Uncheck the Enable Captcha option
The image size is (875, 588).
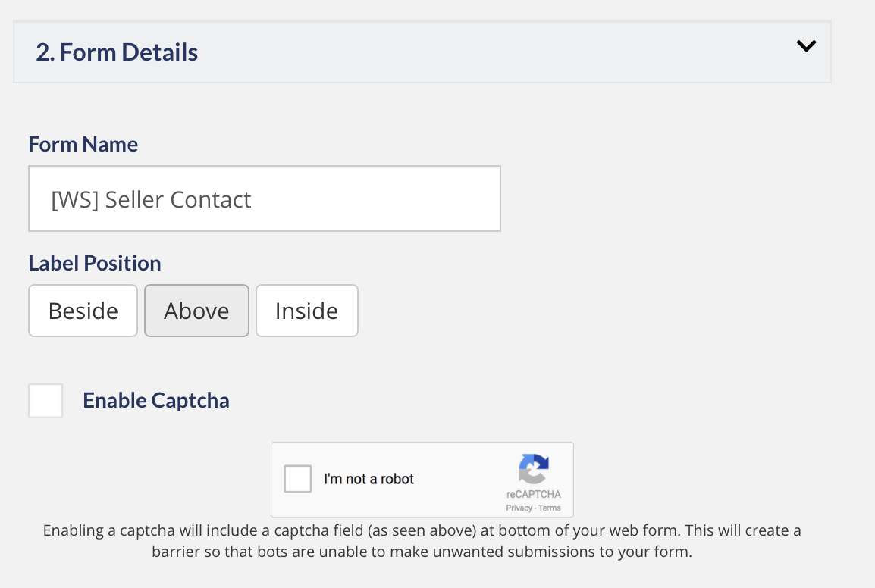coord(45,400)
